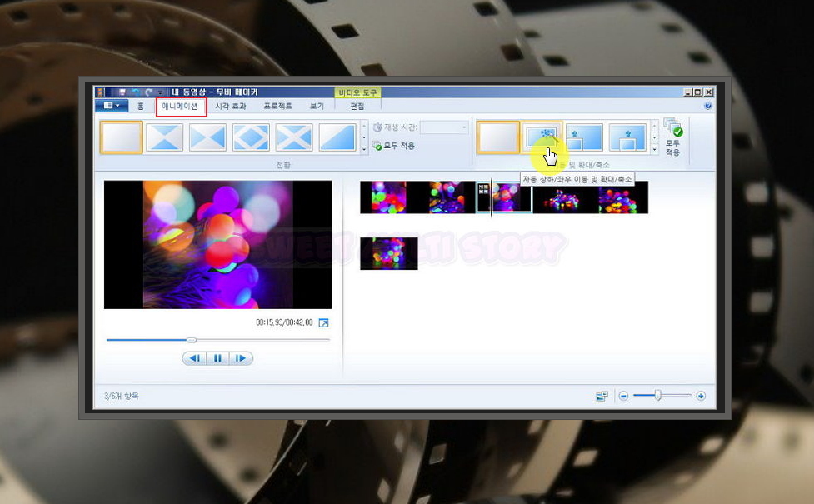Image resolution: width=814 pixels, height=504 pixels.
Task: Apply the diamond transition effect
Action: (251, 137)
